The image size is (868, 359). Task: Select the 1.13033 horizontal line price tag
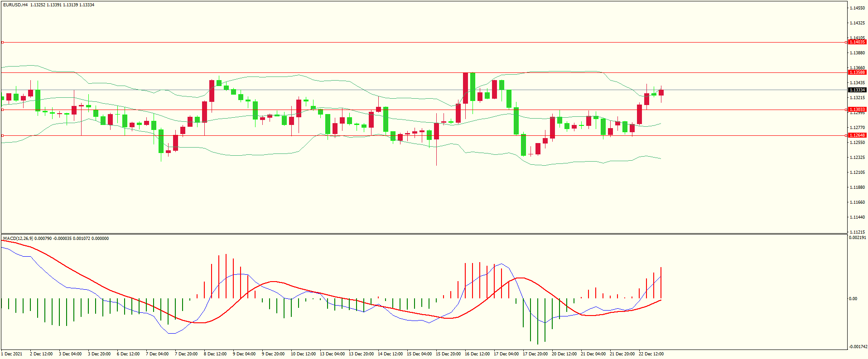point(857,110)
